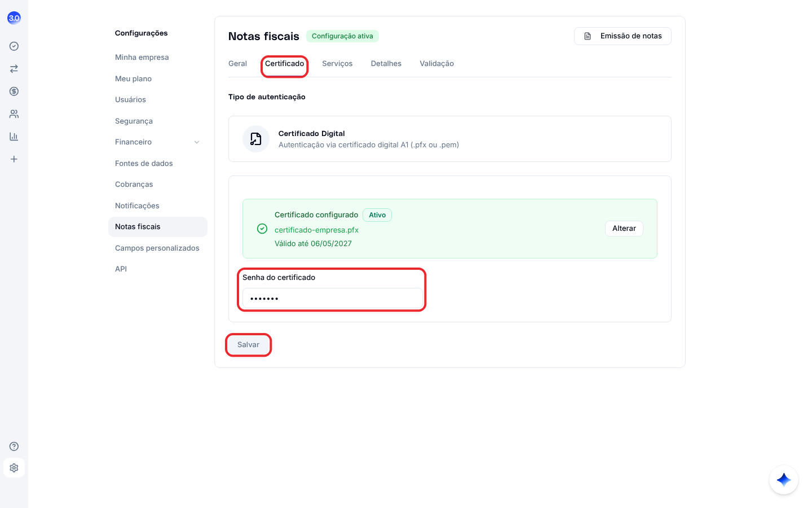This screenshot has width=812, height=508.
Task: Expand the Financeiro submenu chevron
Action: tap(197, 142)
